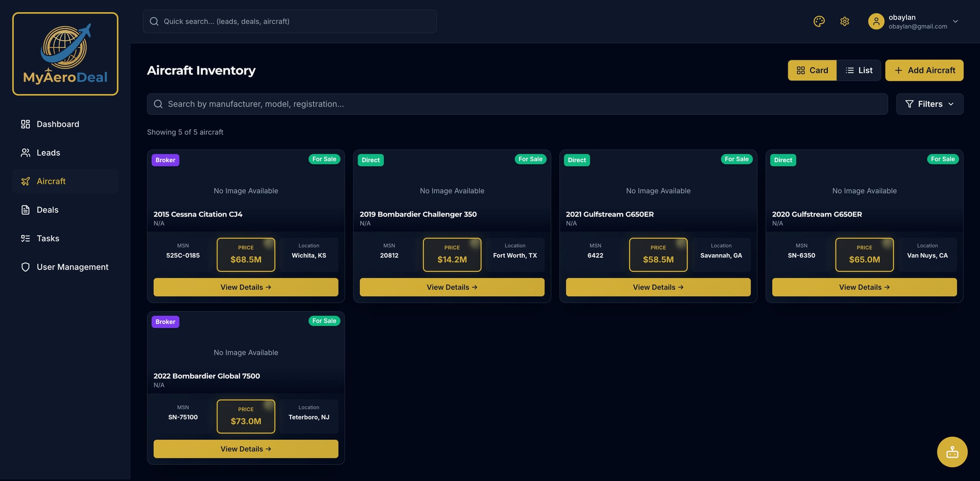View Details for 2015 Cessna Citation CJ4

[245, 288]
